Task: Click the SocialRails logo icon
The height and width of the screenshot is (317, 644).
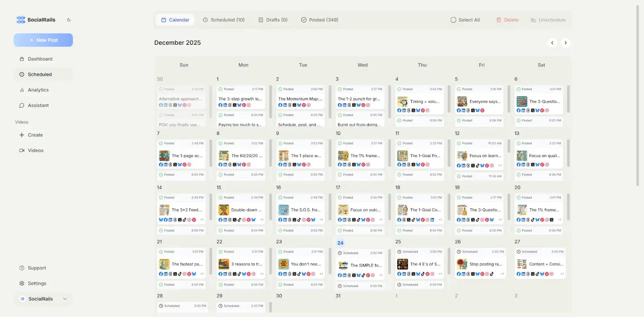Action: [21, 20]
